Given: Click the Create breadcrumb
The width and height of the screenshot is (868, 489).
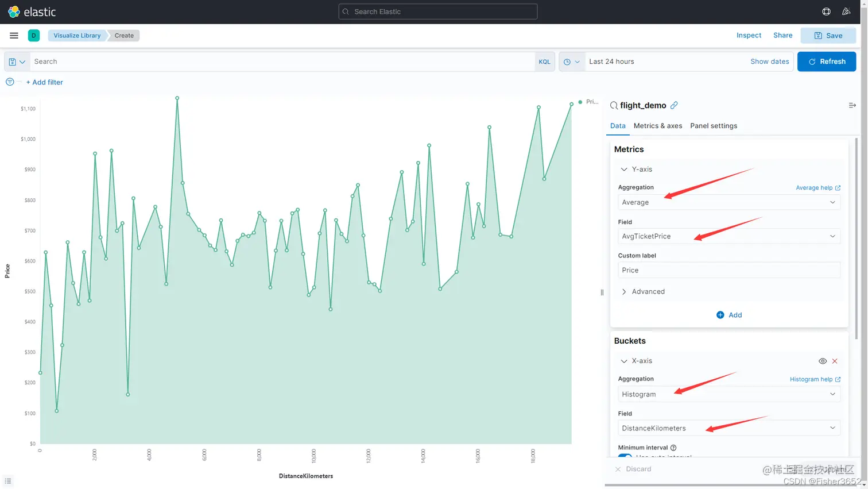Looking at the screenshot, I should coord(124,36).
